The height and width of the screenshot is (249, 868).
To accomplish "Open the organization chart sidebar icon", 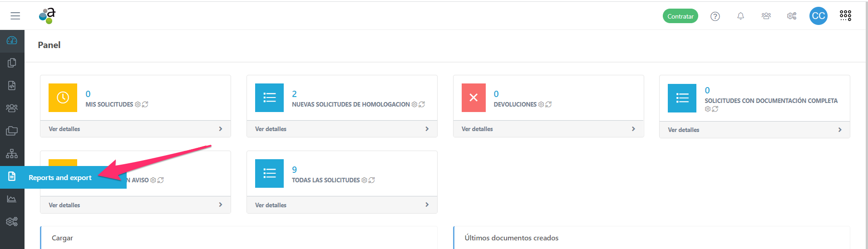I will (12, 154).
